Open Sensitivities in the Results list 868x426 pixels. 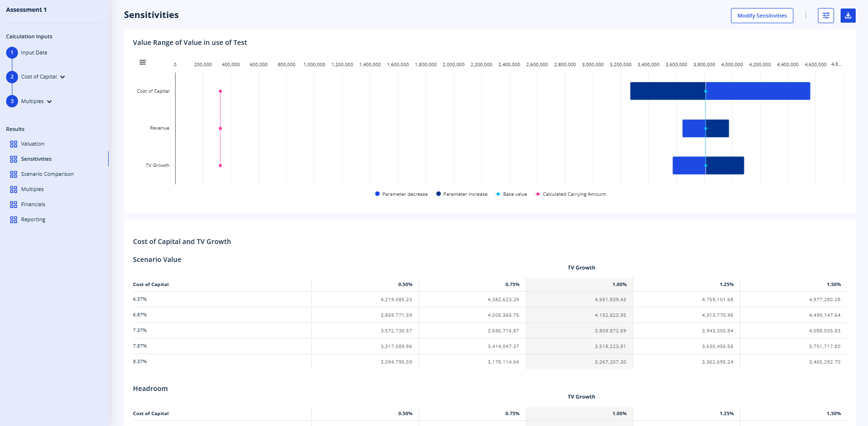[x=36, y=159]
